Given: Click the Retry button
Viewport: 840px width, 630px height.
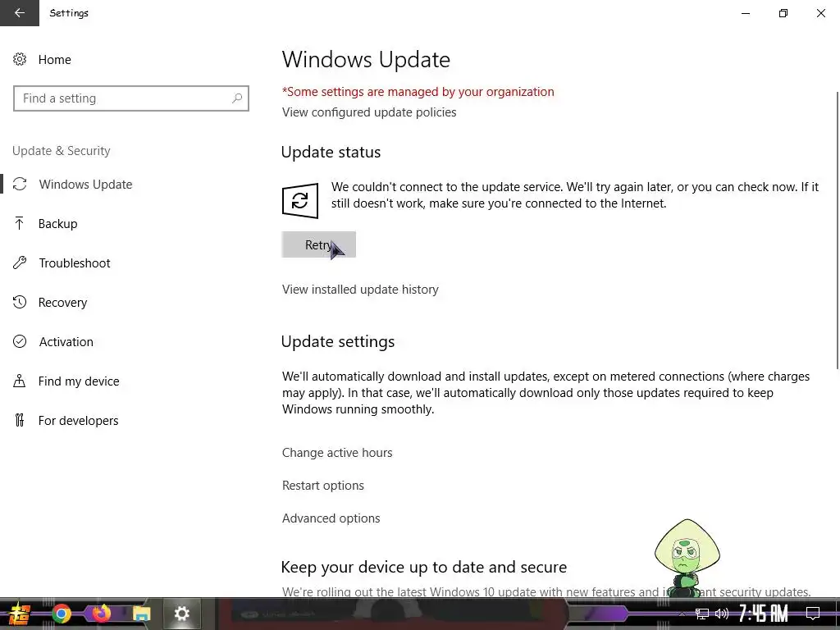Looking at the screenshot, I should coord(319,244).
